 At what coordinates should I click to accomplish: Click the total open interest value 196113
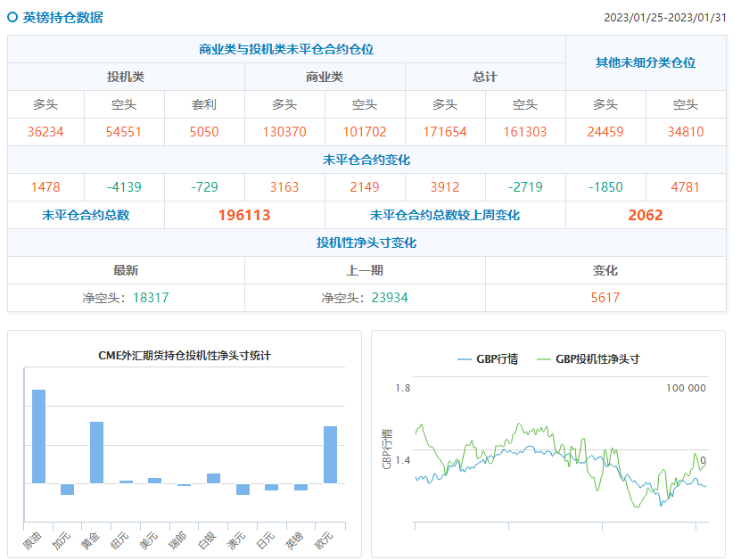[244, 215]
